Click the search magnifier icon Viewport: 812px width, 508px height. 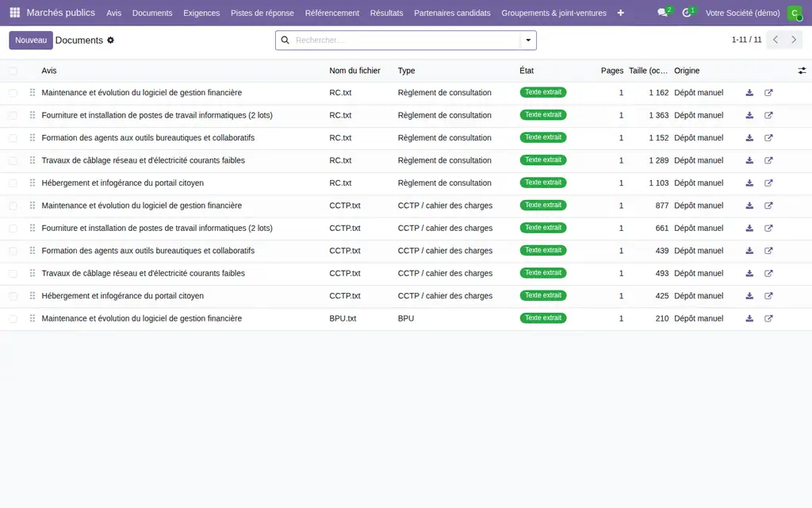point(285,40)
